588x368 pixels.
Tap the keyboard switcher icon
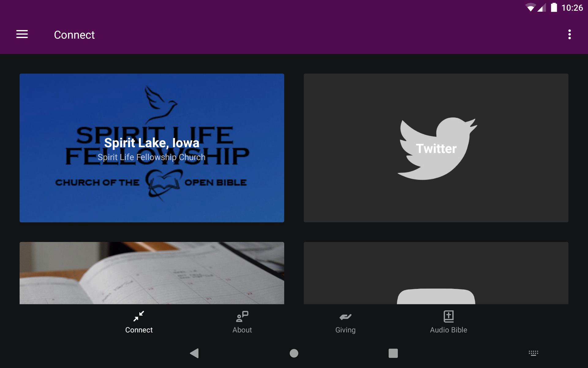point(533,353)
